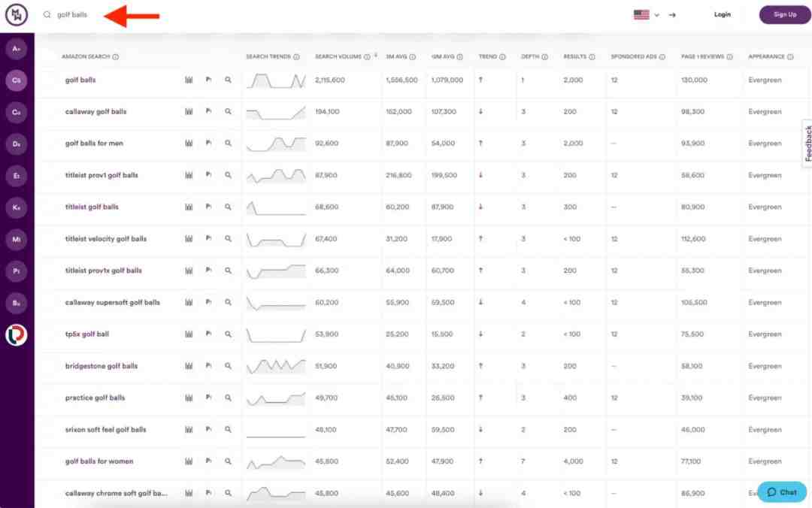The height and width of the screenshot is (508, 812).
Task: Click the Appearance column header
Action: tap(766, 57)
